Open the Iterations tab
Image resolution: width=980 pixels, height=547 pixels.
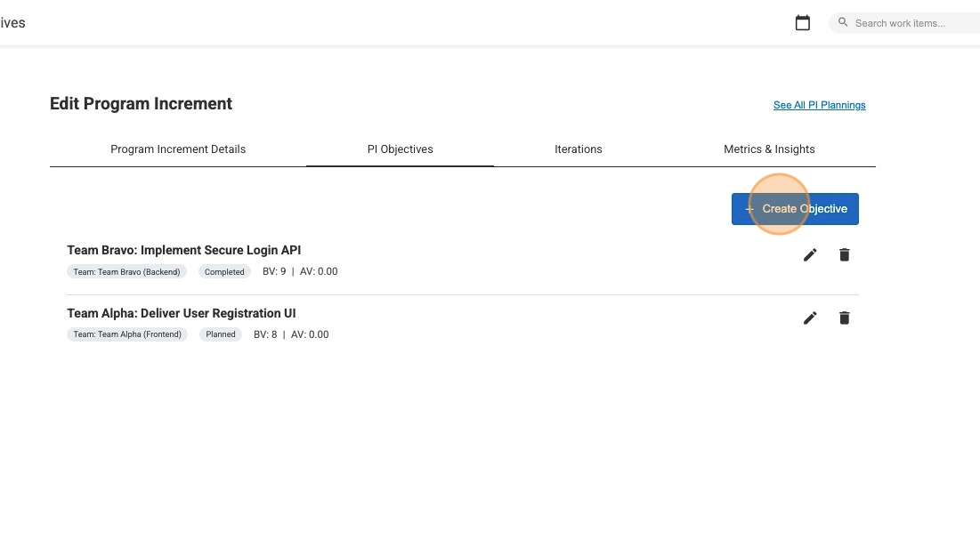(x=579, y=149)
